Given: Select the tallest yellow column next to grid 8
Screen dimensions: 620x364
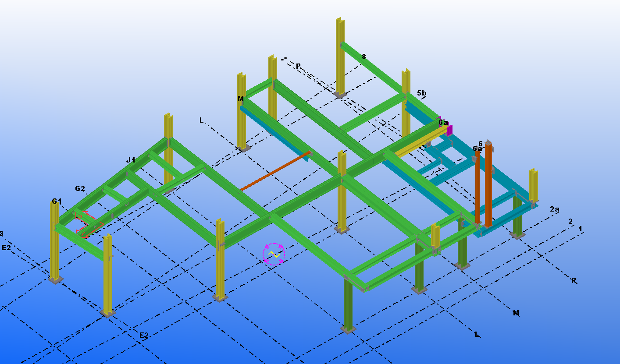Looking at the screenshot, I should pyautogui.click(x=340, y=57).
